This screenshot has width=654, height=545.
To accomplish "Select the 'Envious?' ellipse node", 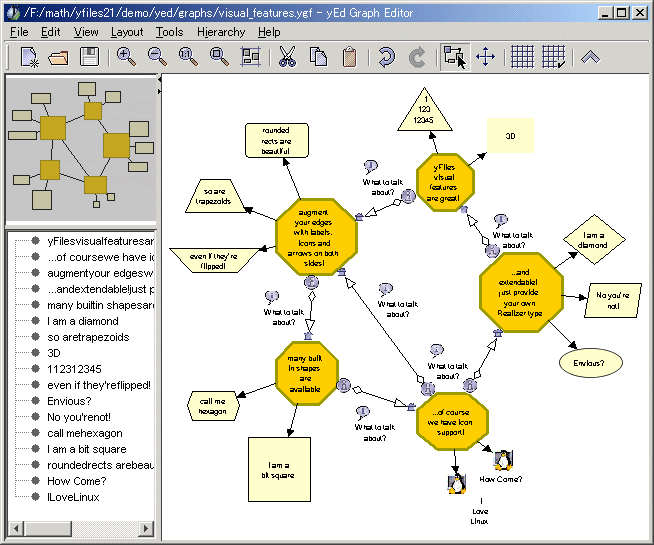I will 590,363.
